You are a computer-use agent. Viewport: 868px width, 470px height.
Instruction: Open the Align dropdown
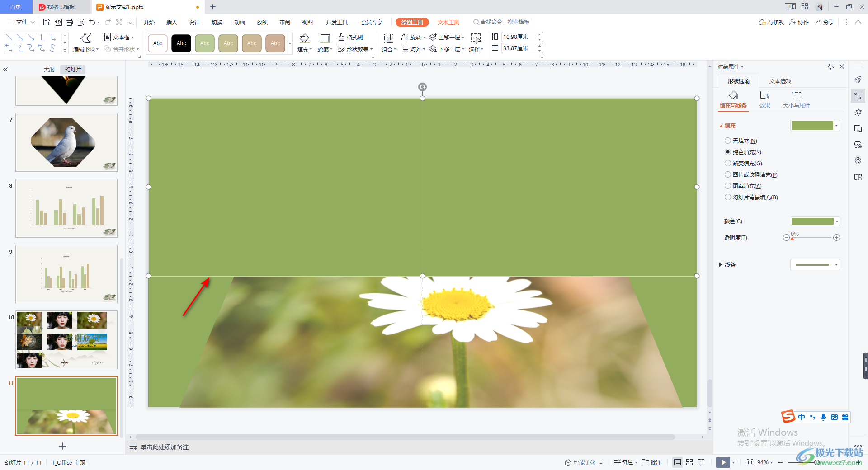click(414, 49)
